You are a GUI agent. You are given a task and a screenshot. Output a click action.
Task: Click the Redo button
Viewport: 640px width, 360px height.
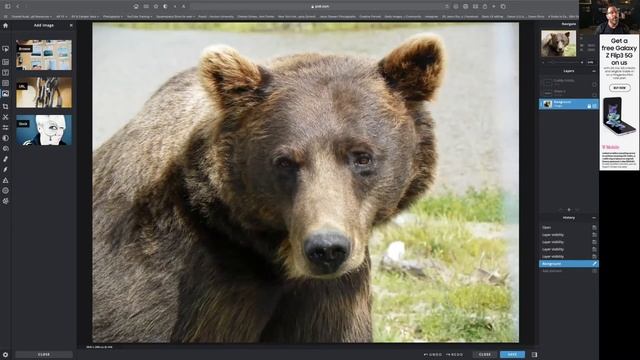[454, 355]
